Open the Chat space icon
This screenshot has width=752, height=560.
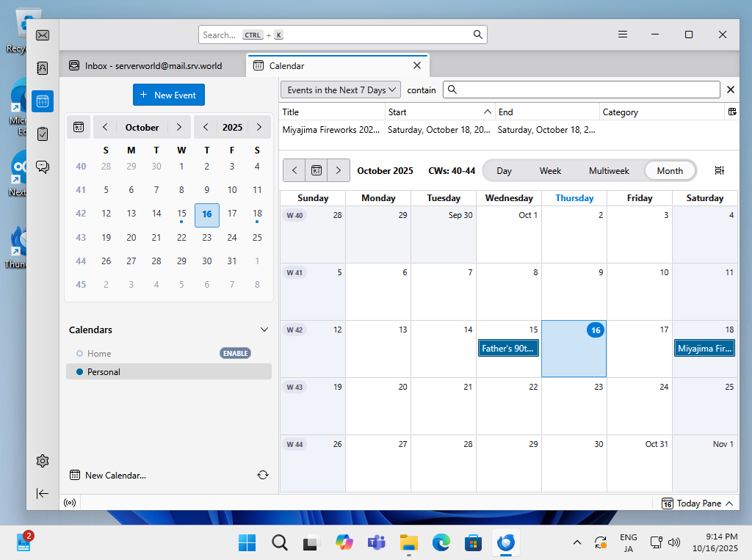click(43, 167)
